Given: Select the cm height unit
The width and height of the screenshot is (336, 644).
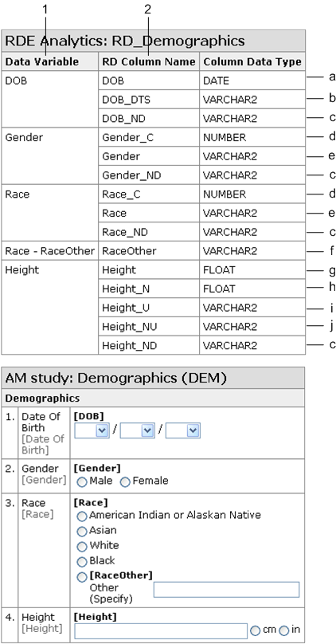Looking at the screenshot, I should click(255, 630).
